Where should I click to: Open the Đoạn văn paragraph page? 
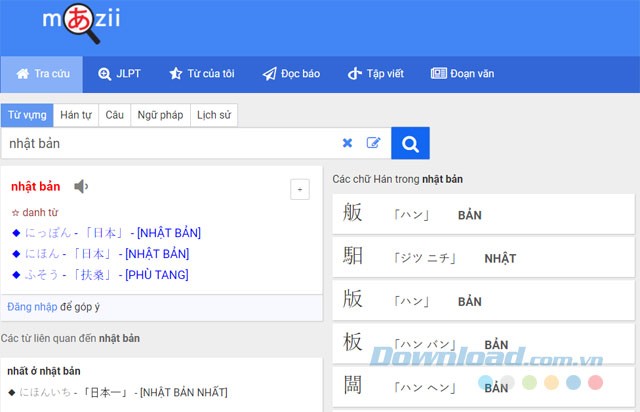(465, 74)
